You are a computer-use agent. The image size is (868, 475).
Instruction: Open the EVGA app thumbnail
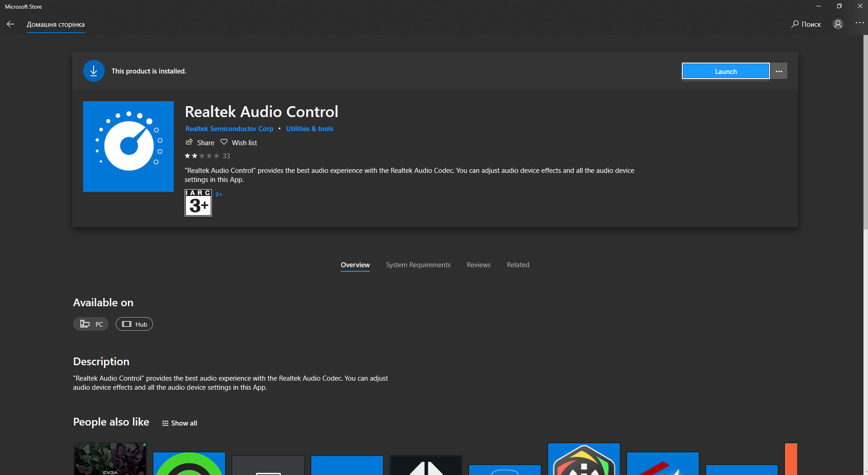pos(110,459)
